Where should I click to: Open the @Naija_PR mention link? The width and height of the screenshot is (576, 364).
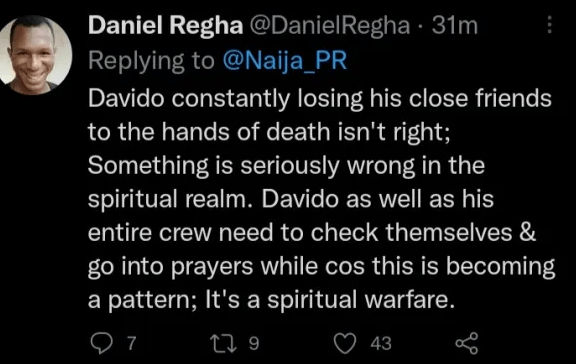click(285, 60)
